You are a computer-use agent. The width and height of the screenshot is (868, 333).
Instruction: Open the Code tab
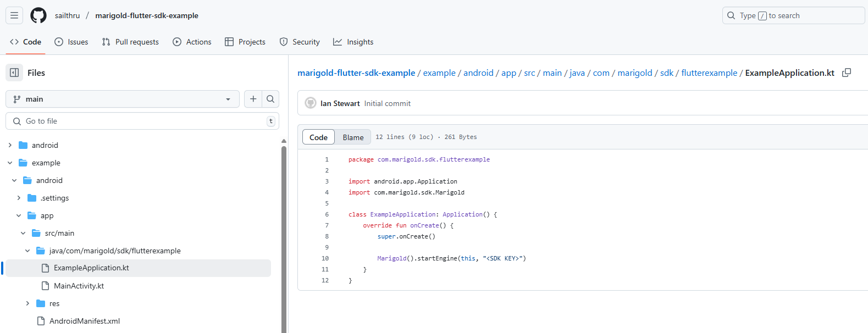(x=25, y=42)
